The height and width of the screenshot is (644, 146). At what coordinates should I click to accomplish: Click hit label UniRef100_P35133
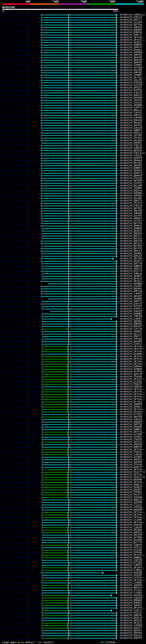pos(131,146)
